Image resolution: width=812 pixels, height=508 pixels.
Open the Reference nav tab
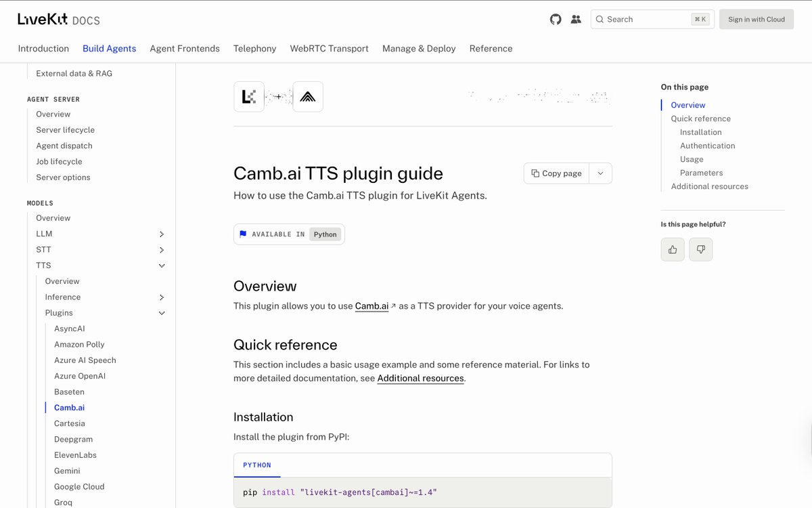tap(491, 49)
